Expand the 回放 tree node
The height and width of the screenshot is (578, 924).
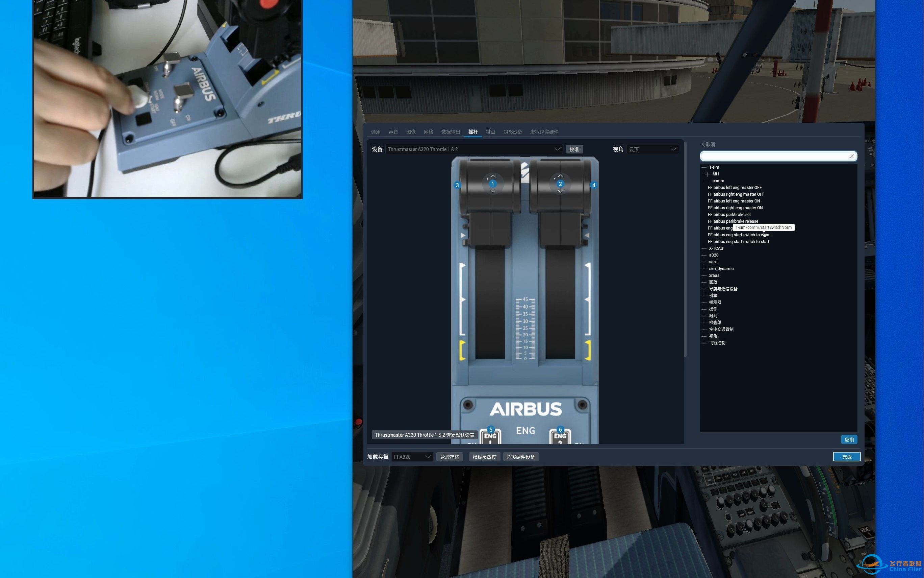point(704,282)
